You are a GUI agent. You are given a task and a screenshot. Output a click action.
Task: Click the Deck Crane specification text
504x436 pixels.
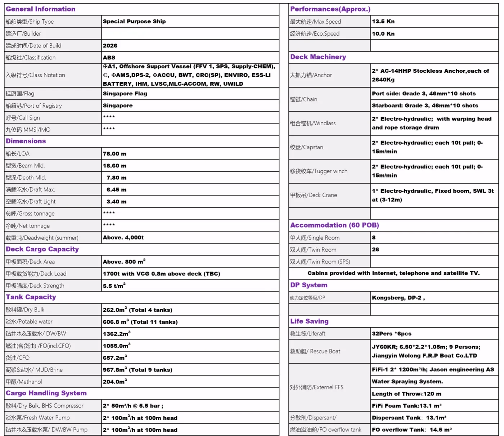(433, 195)
